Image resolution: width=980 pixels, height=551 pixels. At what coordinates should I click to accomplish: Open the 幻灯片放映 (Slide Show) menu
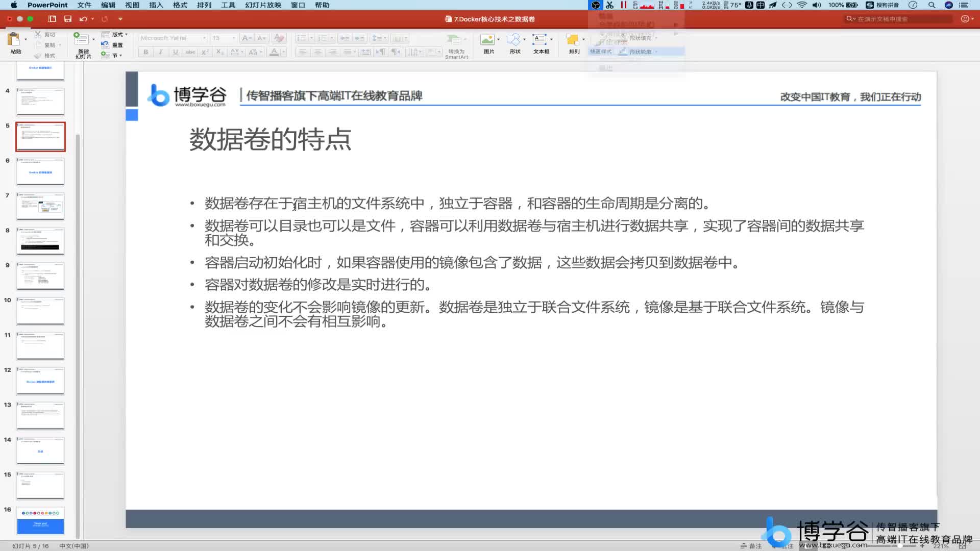click(x=263, y=5)
